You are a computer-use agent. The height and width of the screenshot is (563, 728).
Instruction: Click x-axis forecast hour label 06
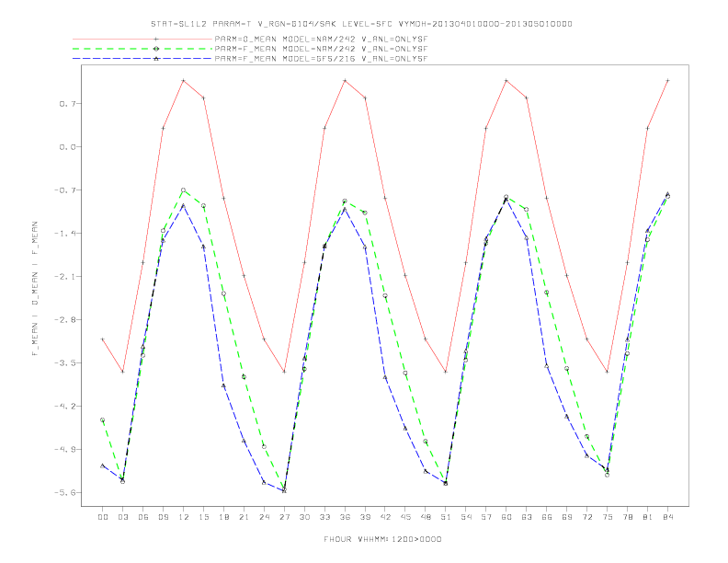[143, 517]
